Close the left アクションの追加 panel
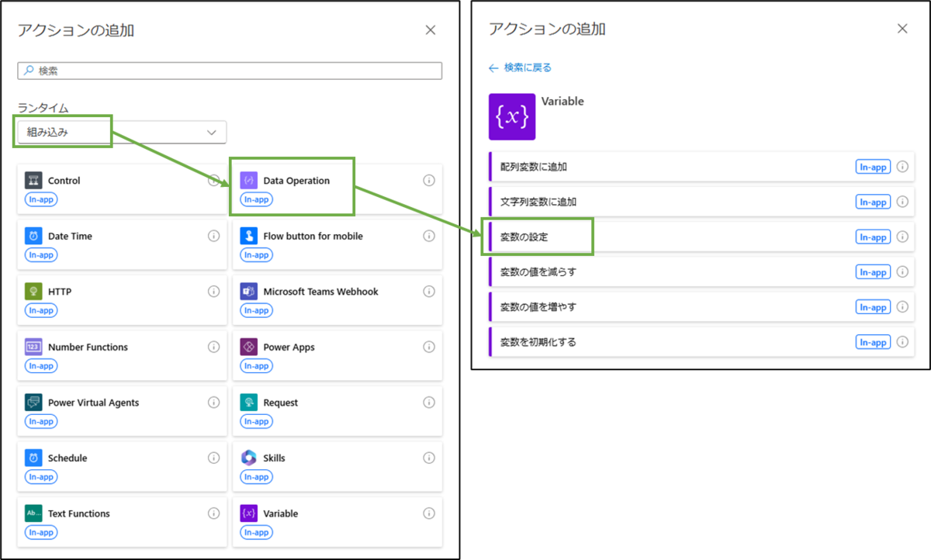Viewport: 931px width, 560px height. [x=431, y=30]
